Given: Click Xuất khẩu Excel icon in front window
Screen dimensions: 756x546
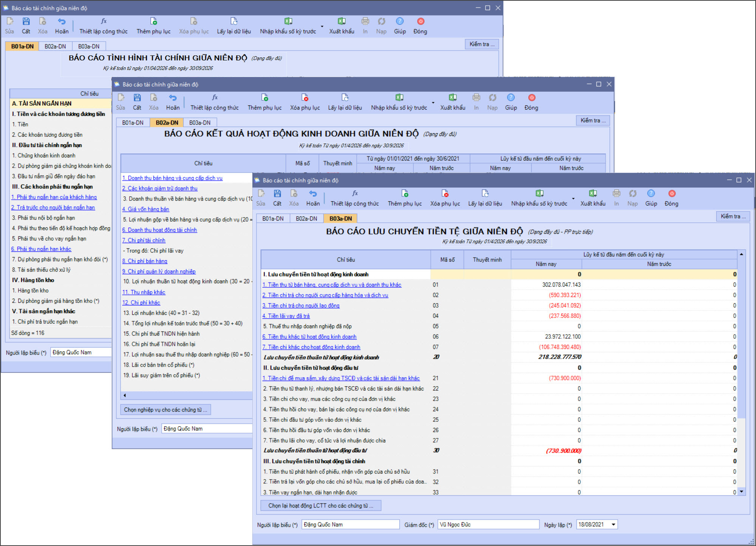Looking at the screenshot, I should click(x=593, y=194).
